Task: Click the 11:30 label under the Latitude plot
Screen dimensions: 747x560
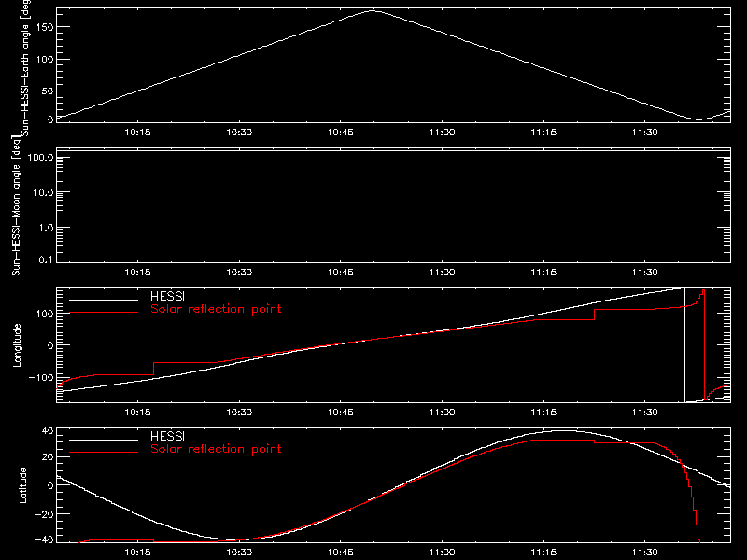Action: tap(645, 553)
